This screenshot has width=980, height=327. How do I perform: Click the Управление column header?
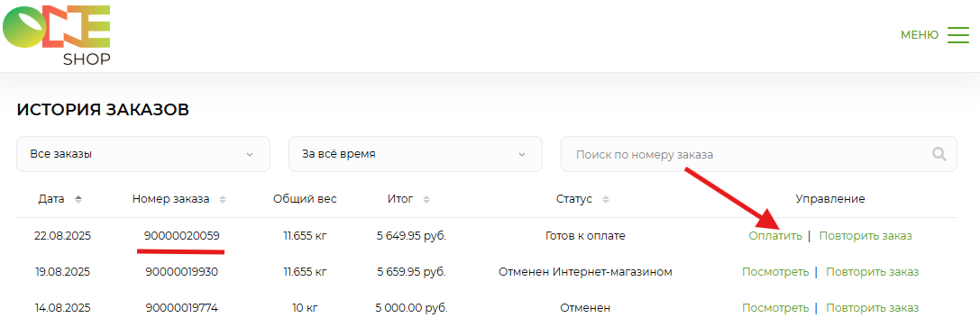point(830,199)
